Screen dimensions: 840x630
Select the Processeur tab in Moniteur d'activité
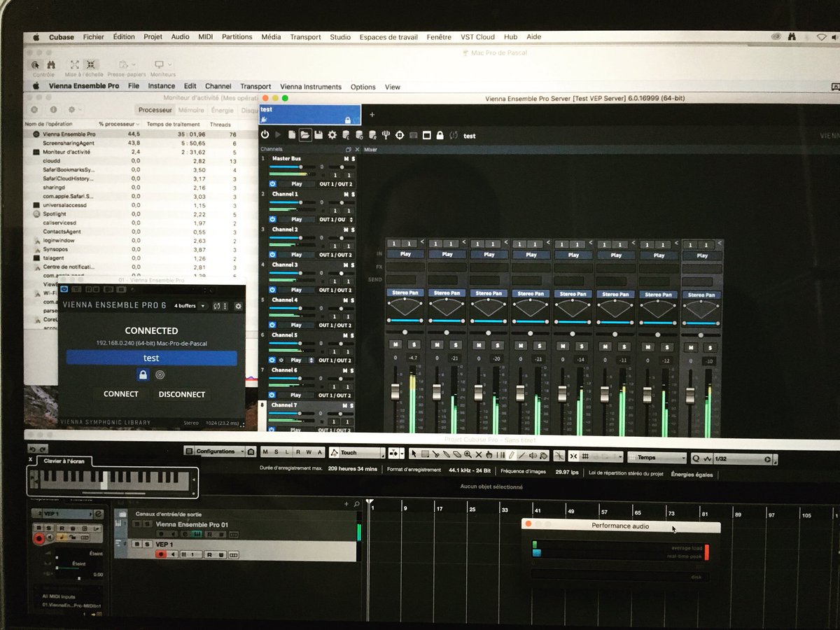pos(155,110)
